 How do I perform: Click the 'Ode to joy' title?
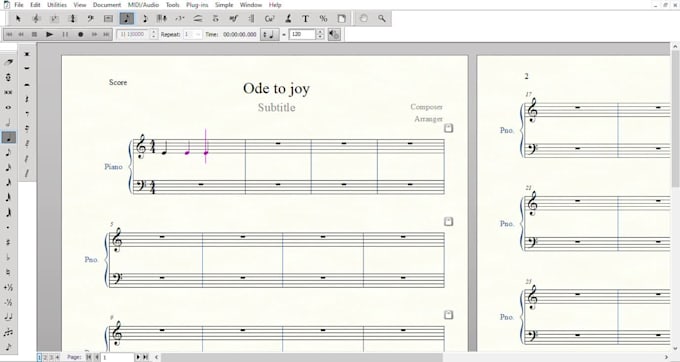[276, 88]
